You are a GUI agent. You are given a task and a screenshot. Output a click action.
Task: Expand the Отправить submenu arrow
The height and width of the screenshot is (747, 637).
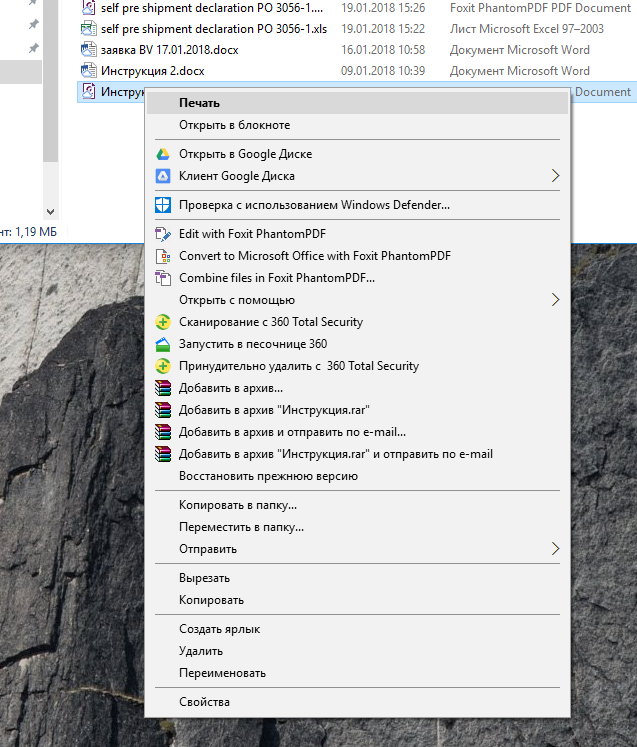click(556, 549)
